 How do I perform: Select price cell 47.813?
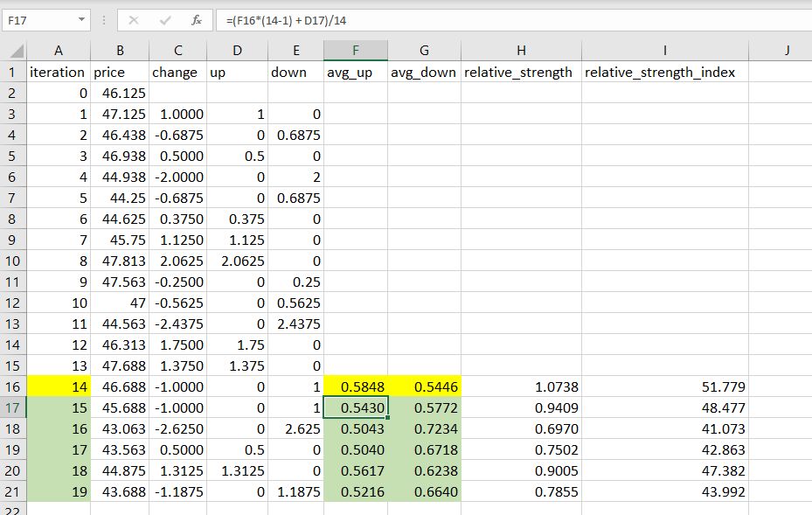[120, 261]
